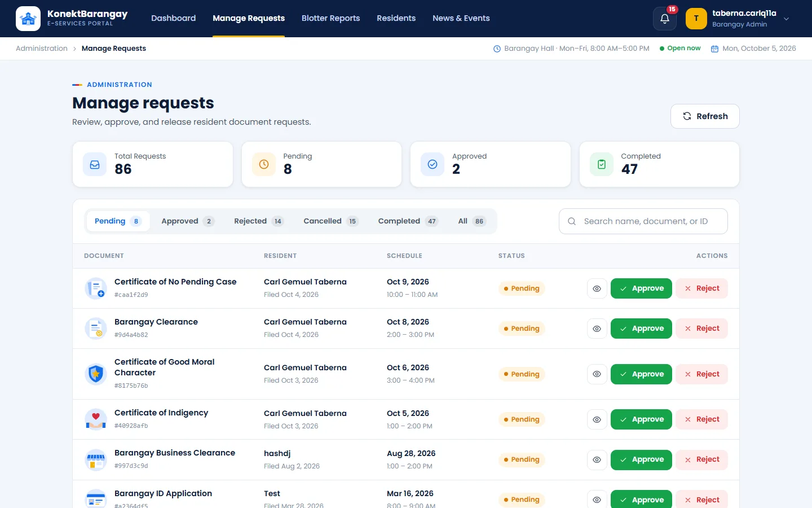Reject Certificate of Good Moral Character
This screenshot has width=812, height=508.
(x=702, y=374)
